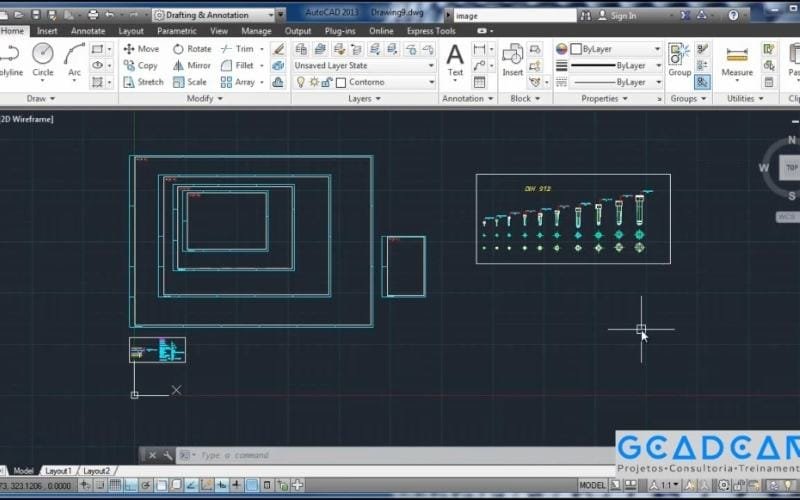Toggle the layer lightbulb on/off for Contorno
The height and width of the screenshot is (500, 800).
point(301,82)
